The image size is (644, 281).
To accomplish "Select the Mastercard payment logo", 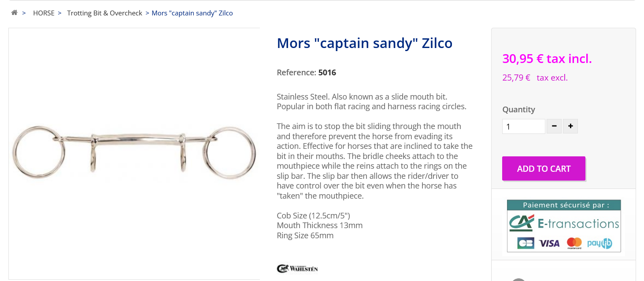I will (x=574, y=243).
